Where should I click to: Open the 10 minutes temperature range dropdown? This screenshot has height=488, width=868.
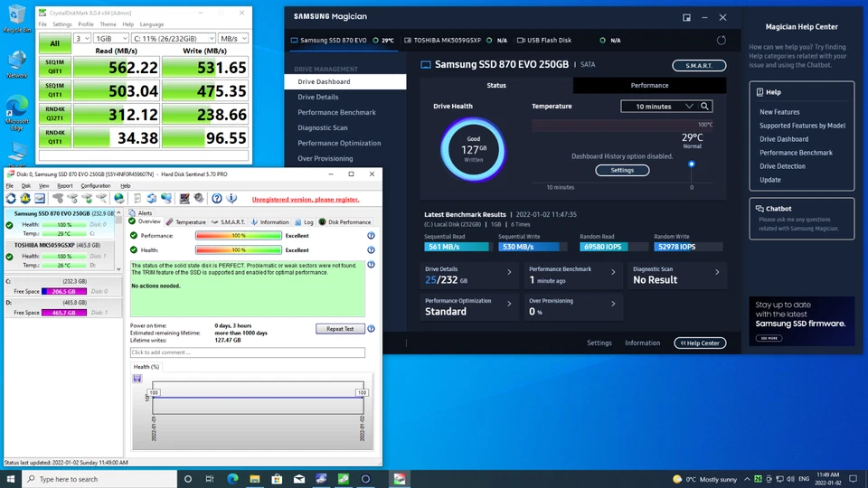[x=659, y=107]
